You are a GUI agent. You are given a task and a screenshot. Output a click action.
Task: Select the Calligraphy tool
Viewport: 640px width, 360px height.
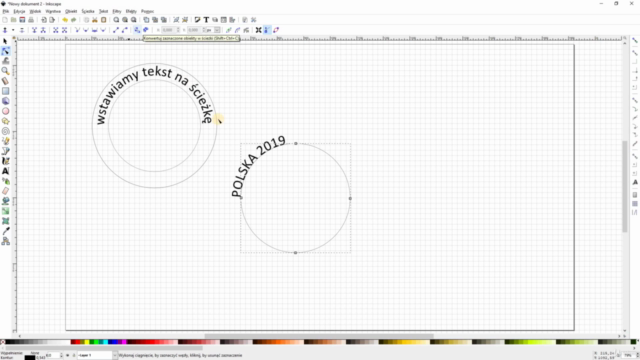(5, 161)
